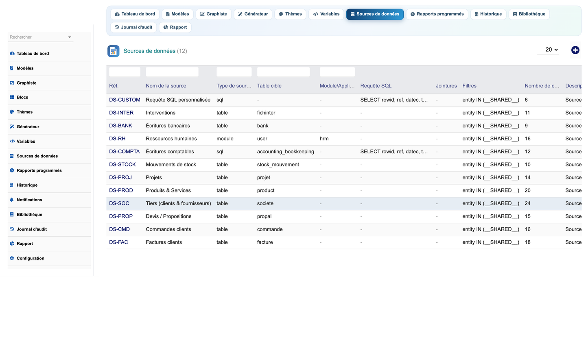This screenshot has height=364, width=588.
Task: Sort by Nom de la source header
Action: tap(166, 86)
